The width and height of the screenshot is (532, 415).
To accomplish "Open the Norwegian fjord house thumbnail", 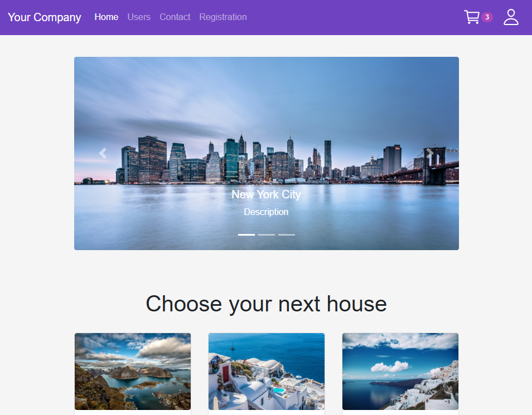I will (x=133, y=371).
